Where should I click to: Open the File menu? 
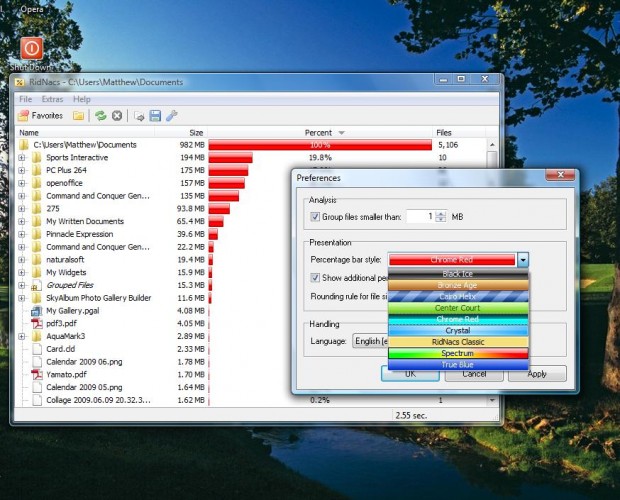click(x=25, y=100)
